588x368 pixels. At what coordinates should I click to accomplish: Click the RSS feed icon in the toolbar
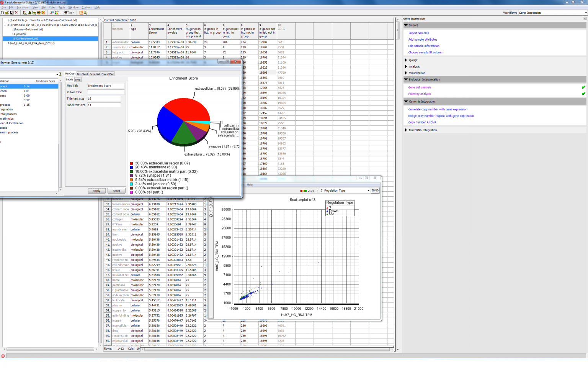pyautogui.click(x=82, y=12)
